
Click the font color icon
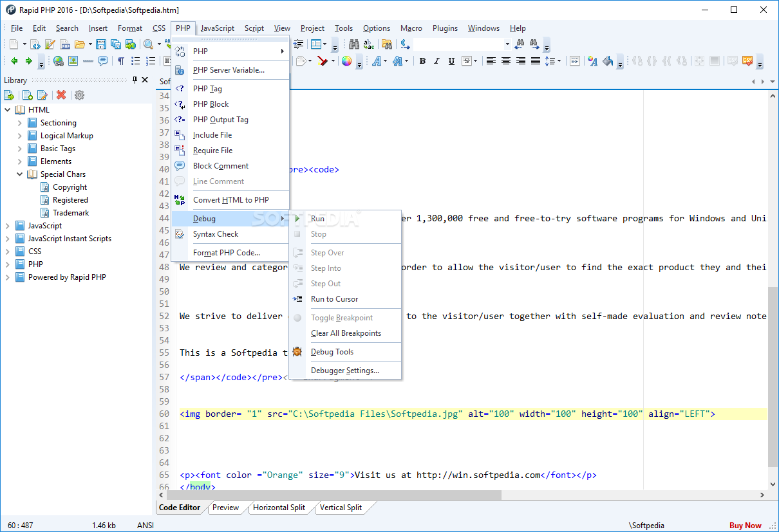[592, 61]
